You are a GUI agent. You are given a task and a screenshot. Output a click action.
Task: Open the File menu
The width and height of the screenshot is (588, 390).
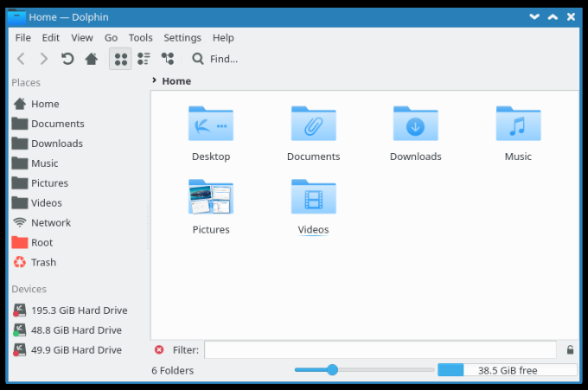22,38
